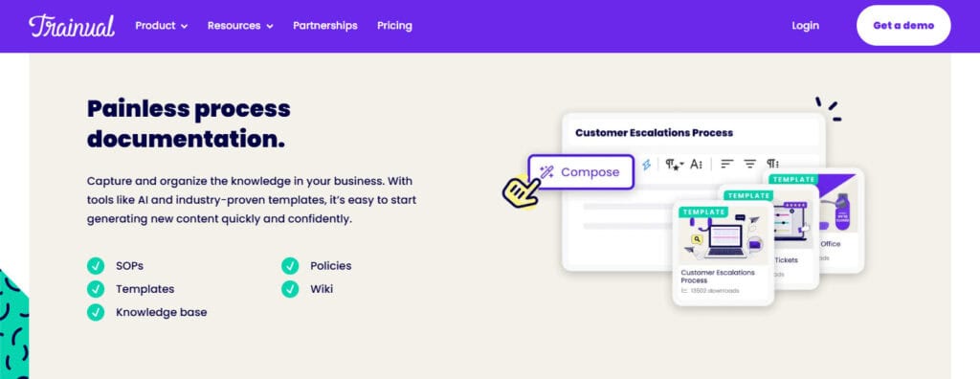Open the Partnerships page

[x=325, y=26]
